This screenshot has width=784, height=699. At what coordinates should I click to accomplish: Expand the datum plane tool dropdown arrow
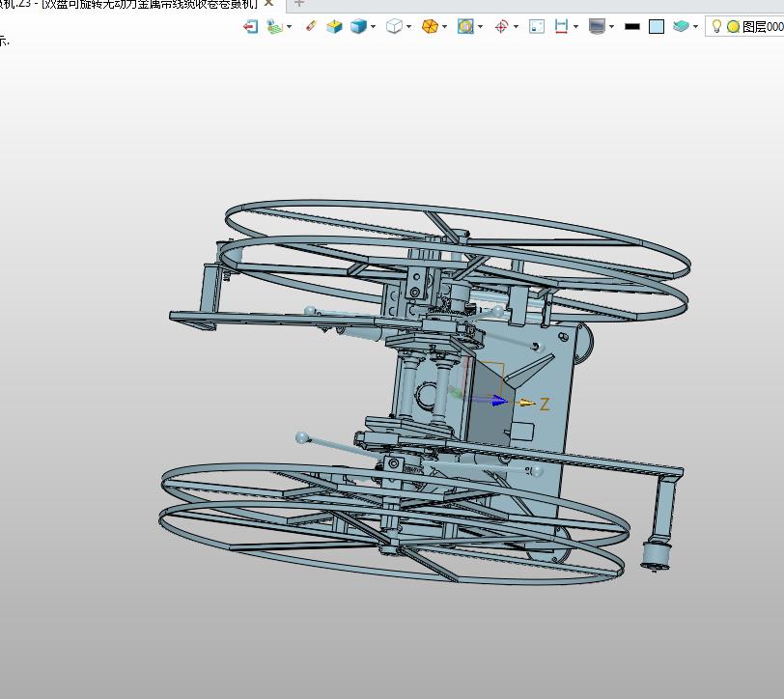click(289, 27)
